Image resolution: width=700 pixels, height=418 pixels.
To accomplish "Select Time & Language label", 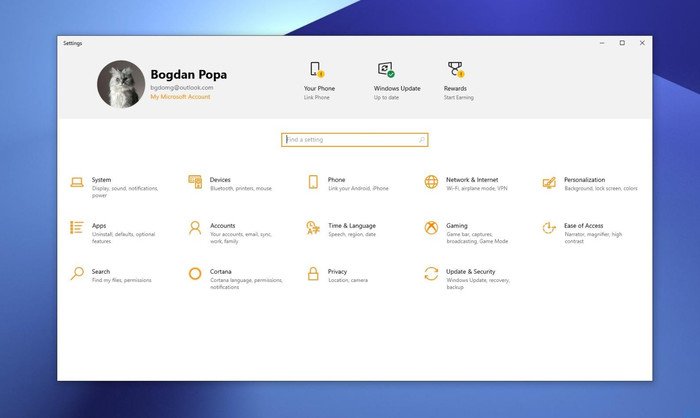I will tap(352, 226).
